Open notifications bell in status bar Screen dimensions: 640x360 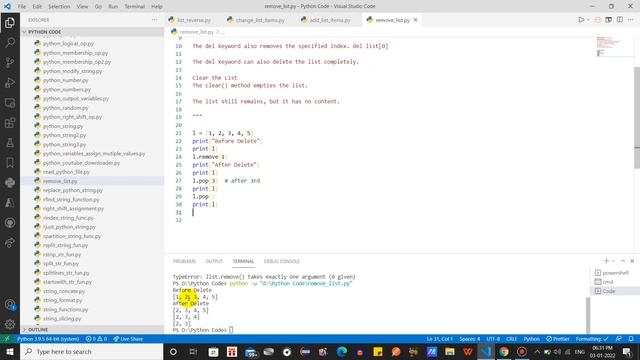[x=631, y=339]
